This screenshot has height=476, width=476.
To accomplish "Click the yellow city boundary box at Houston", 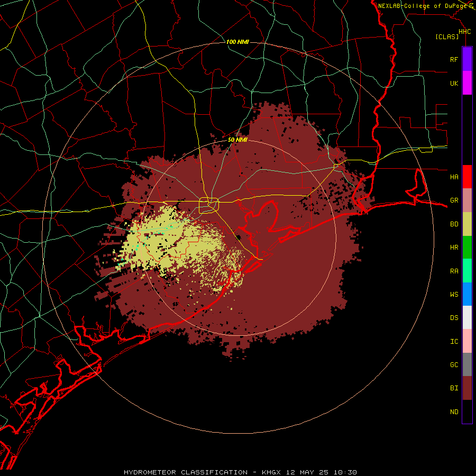I will [209, 205].
